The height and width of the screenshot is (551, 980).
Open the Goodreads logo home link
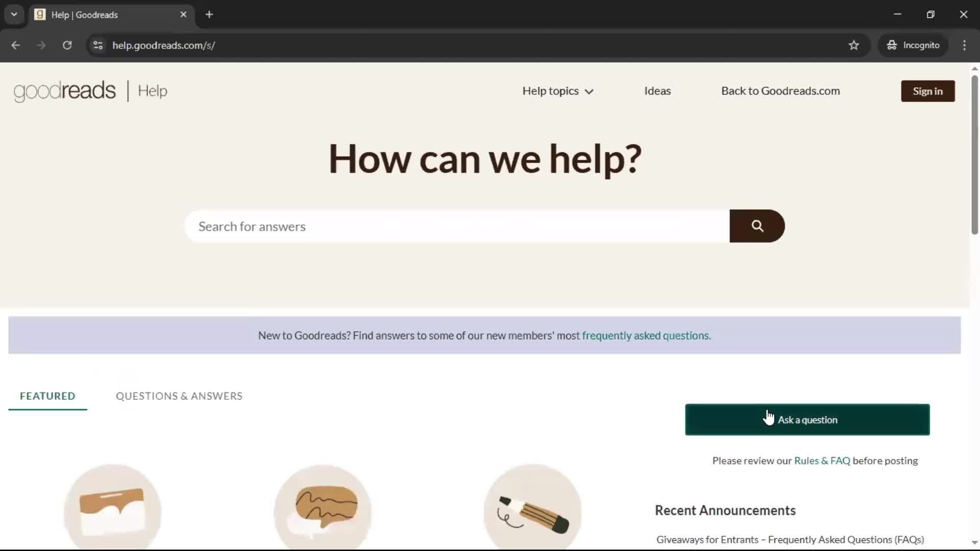65,91
